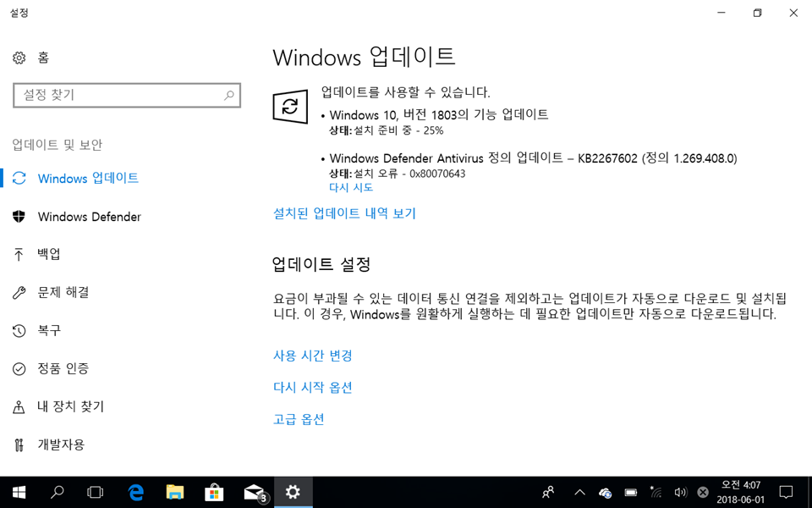Image resolution: width=812 pixels, height=508 pixels.
Task: Click the 업데이트를 사용할 수 있습니다 message
Action: tap(405, 92)
